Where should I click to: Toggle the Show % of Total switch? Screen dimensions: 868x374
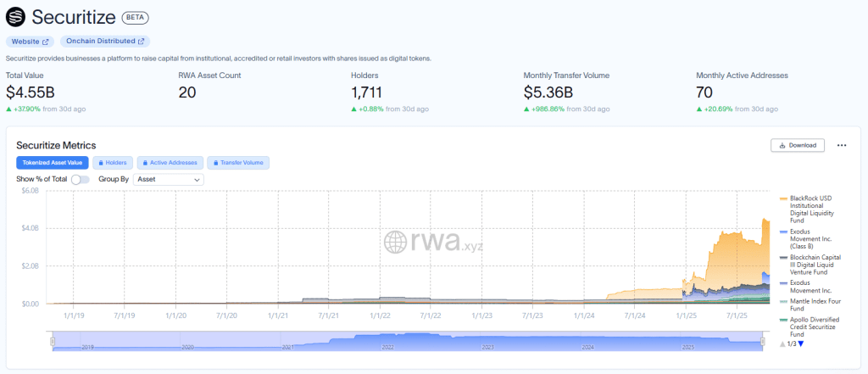point(81,180)
